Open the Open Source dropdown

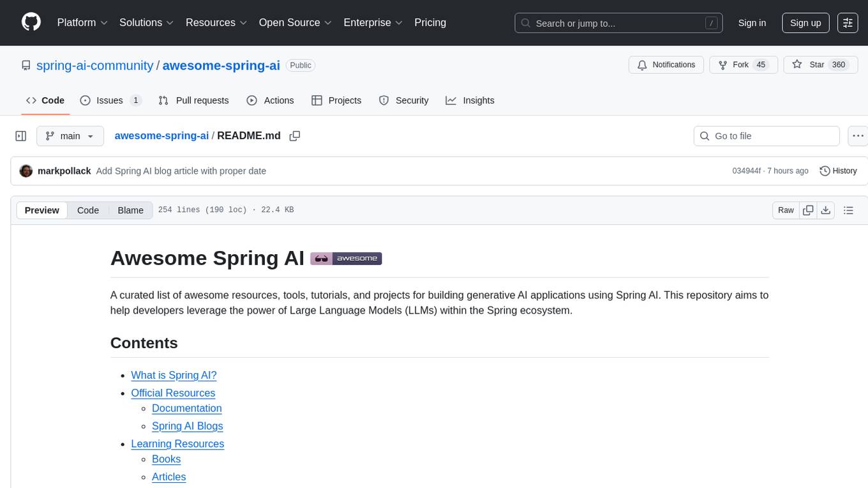tap(296, 22)
